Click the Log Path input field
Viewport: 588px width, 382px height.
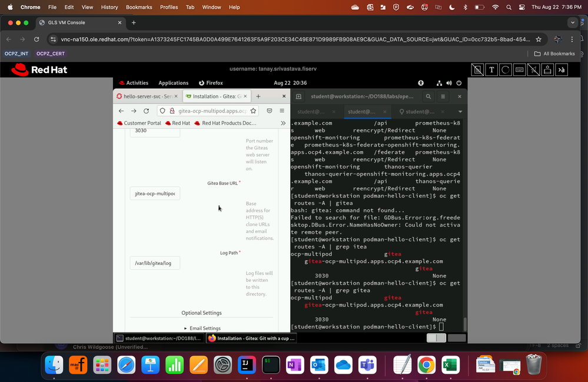(155, 263)
